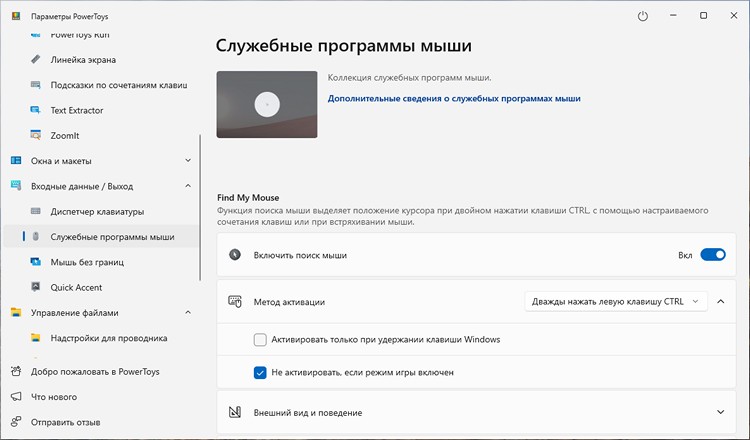Click the keyboard shortcut guide icon in sidebar
The image size is (750, 440).
[35, 85]
